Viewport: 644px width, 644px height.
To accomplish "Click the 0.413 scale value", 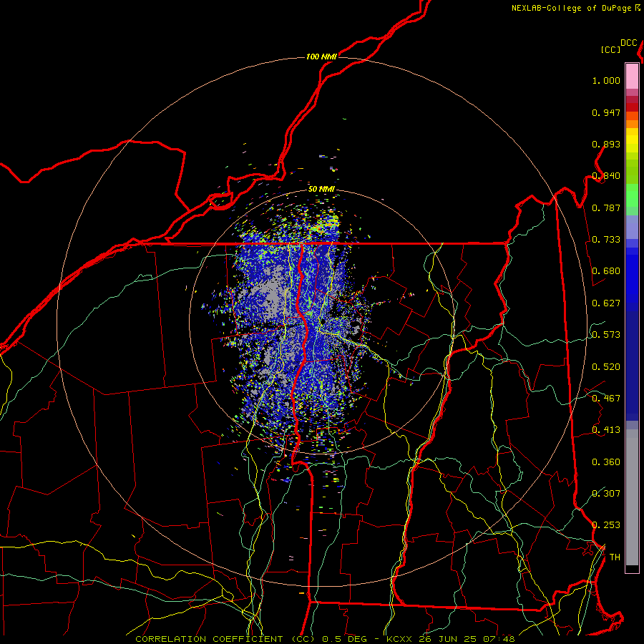I will pos(606,430).
